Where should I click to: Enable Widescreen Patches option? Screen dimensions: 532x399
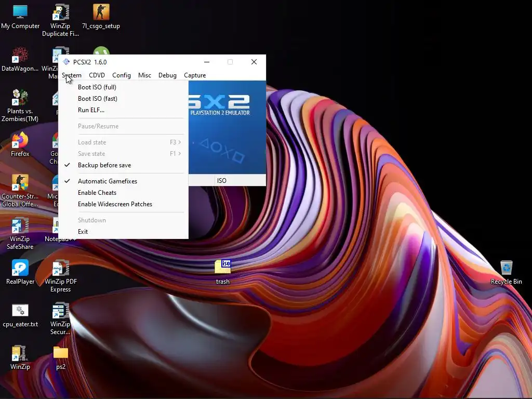coord(124,204)
